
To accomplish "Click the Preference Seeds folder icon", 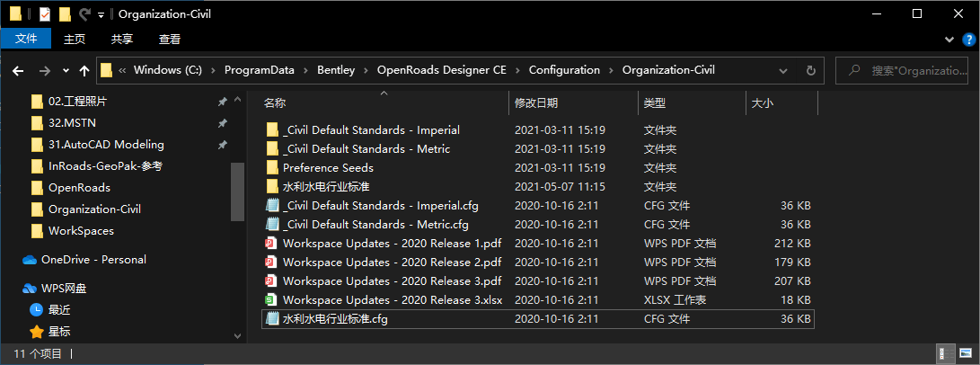I will pos(272,168).
